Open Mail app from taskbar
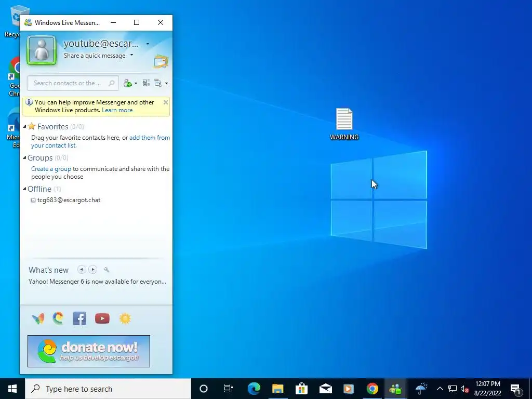The width and height of the screenshot is (532, 399). [325, 389]
